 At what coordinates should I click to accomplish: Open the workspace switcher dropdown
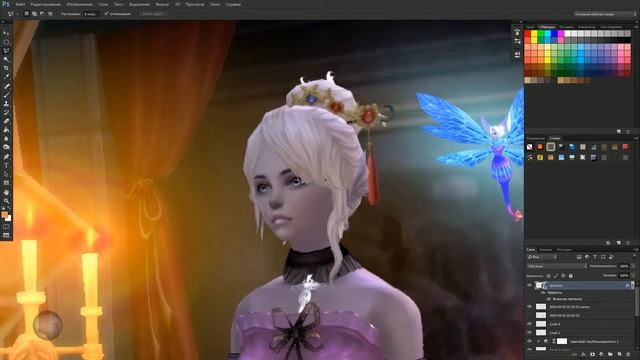pos(605,14)
